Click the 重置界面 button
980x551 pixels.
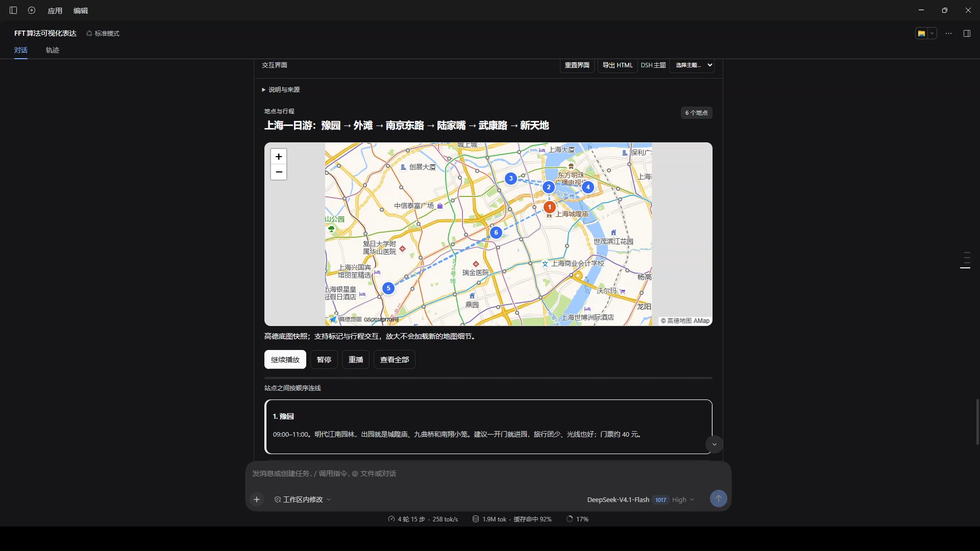click(x=577, y=65)
